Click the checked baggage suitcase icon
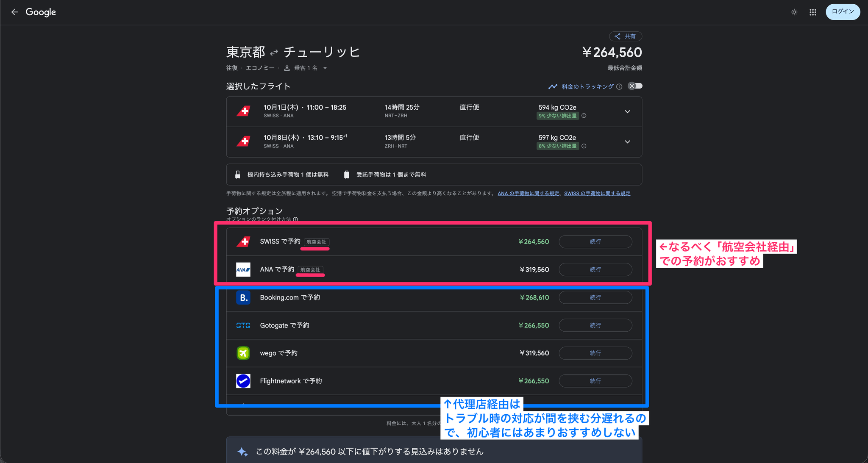This screenshot has height=463, width=868. pyautogui.click(x=347, y=175)
